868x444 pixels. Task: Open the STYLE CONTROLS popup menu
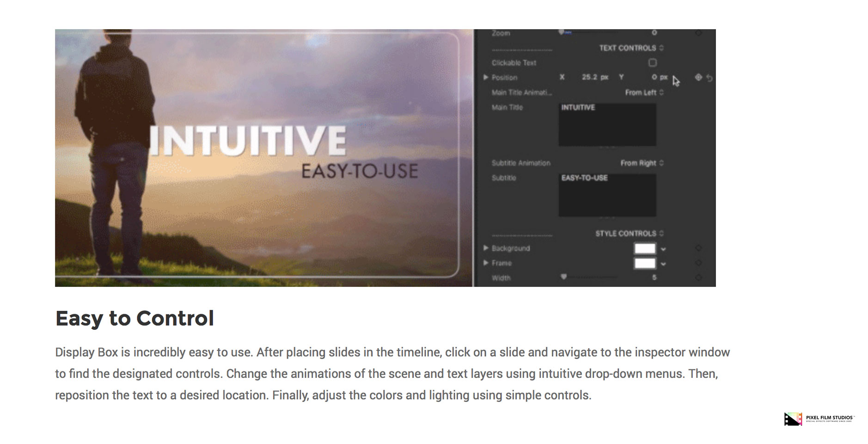[630, 234]
